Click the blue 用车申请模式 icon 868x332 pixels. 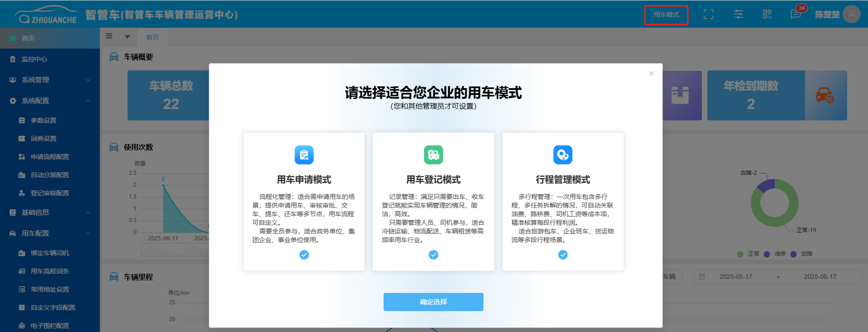tap(304, 155)
